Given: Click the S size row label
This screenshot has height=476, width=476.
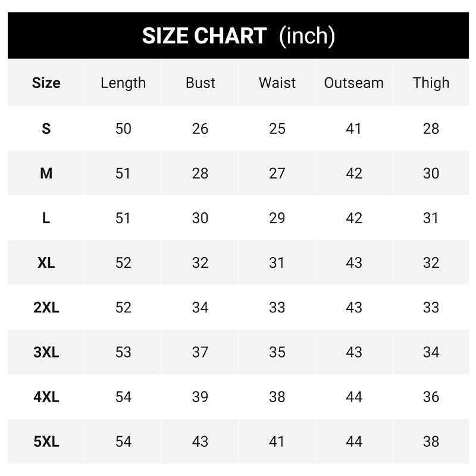Looking at the screenshot, I should (46, 129).
